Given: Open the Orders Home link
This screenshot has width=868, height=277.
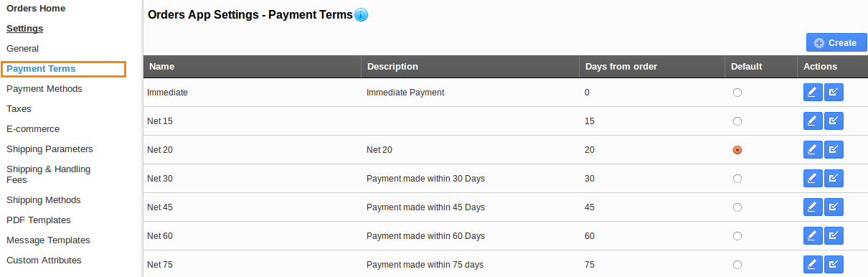Looking at the screenshot, I should click(36, 9).
